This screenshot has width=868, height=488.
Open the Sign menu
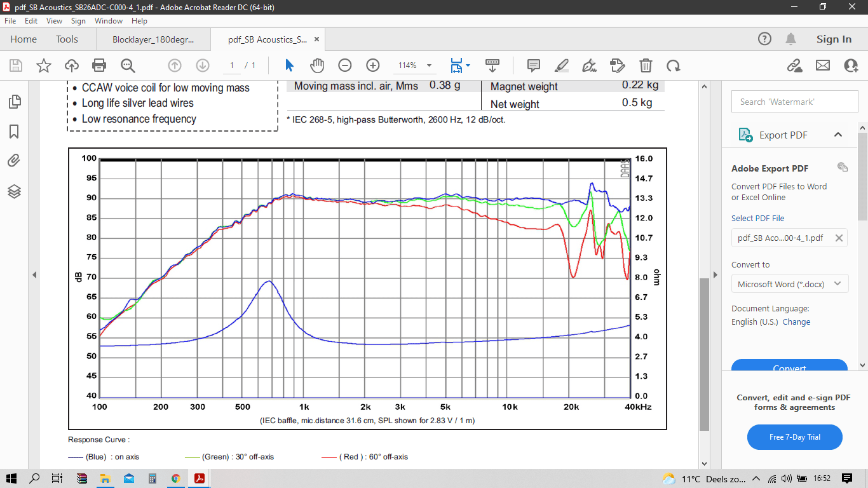[x=78, y=21]
